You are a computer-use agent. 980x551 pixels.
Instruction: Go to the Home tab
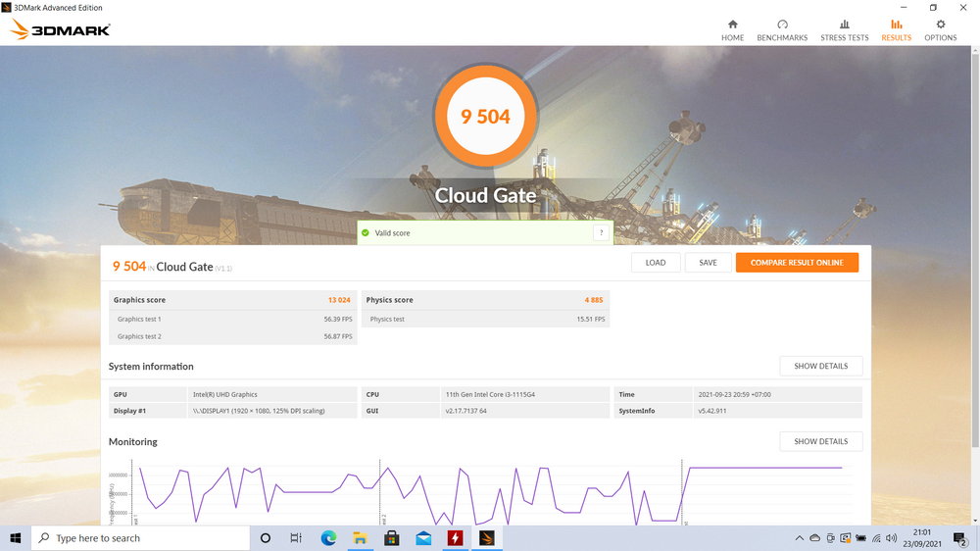point(732,30)
